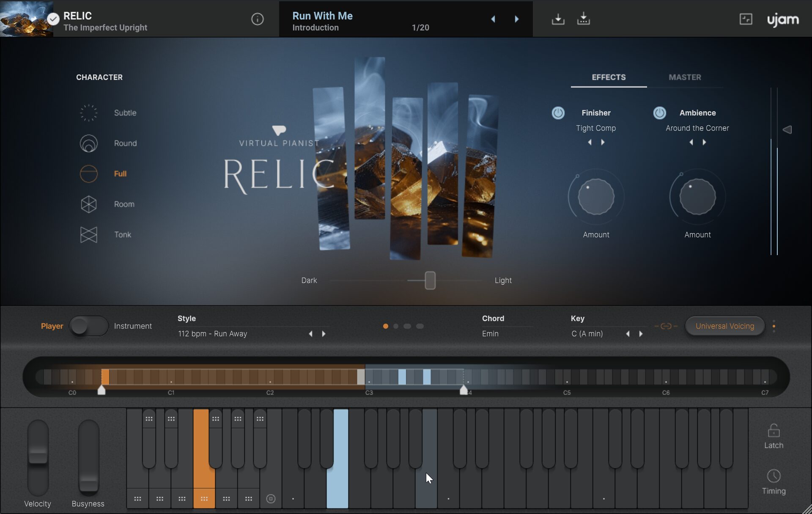Screen dimensions: 812x514
Task: Select next Ambience mode arrow
Action: (704, 143)
